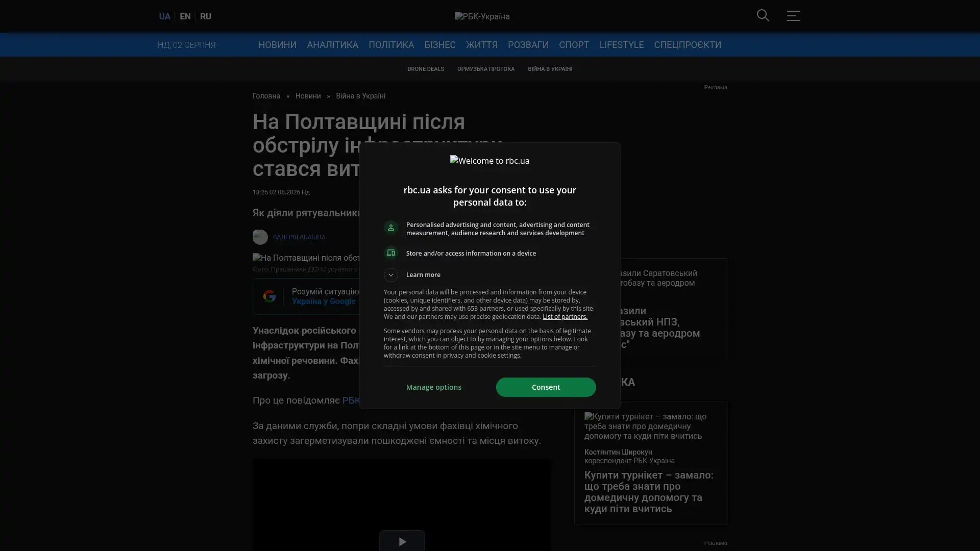The width and height of the screenshot is (980, 551).
Task: Switch language to RU
Action: coord(206,16)
